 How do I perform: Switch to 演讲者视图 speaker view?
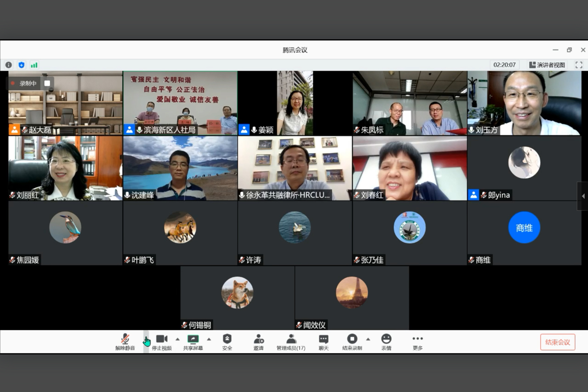click(547, 65)
